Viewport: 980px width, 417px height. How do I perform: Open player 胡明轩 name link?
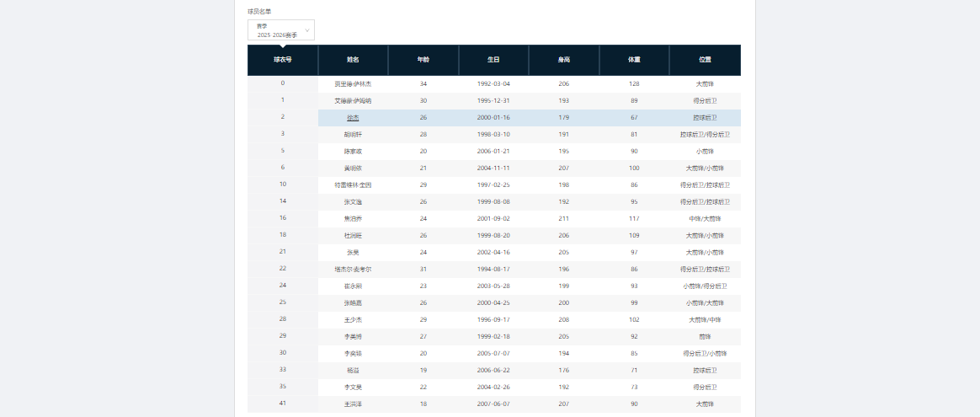[353, 135]
